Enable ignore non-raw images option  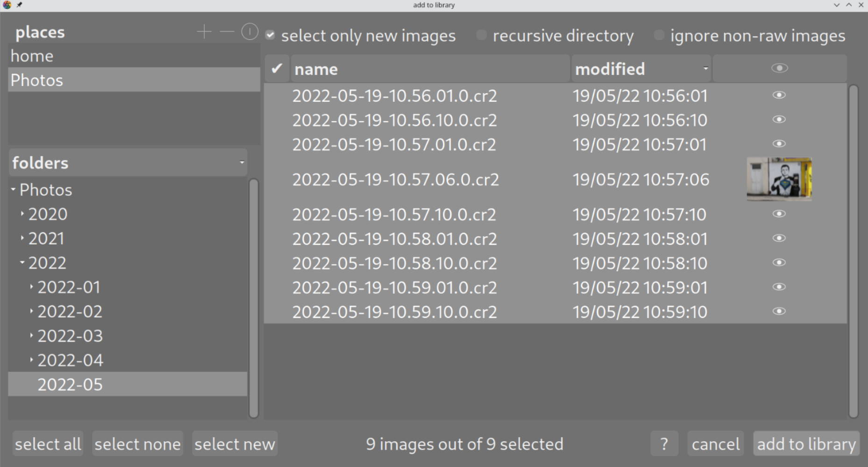pyautogui.click(x=659, y=36)
